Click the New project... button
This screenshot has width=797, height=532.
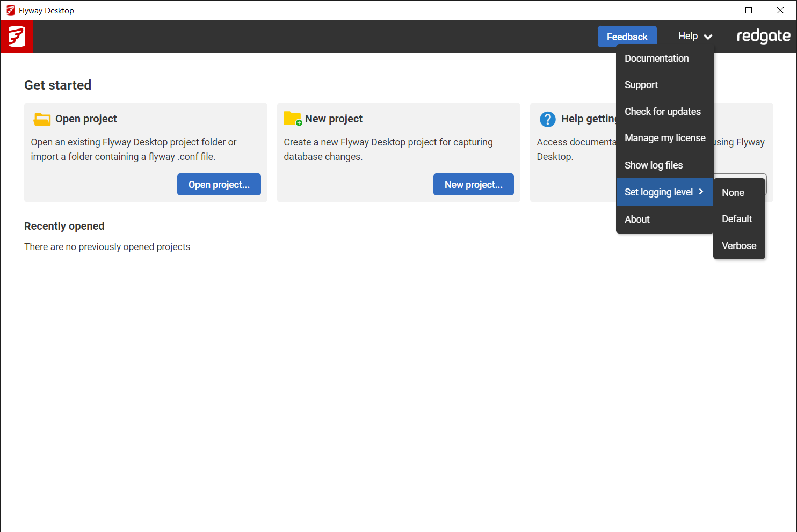(473, 184)
